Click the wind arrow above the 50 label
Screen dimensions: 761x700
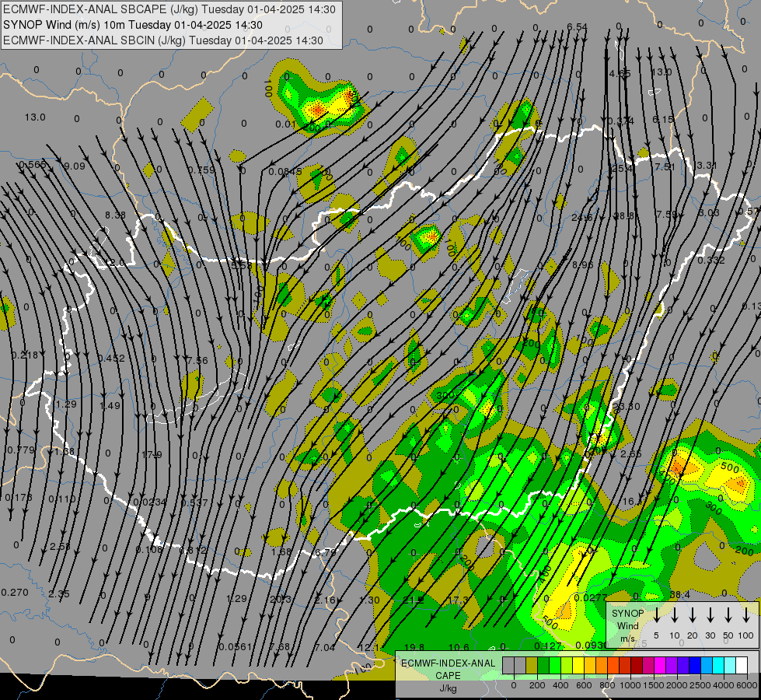(728, 615)
